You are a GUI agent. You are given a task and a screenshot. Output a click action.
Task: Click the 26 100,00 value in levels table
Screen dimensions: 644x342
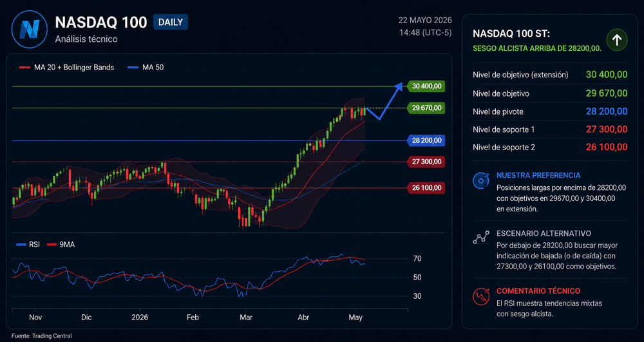click(x=607, y=147)
